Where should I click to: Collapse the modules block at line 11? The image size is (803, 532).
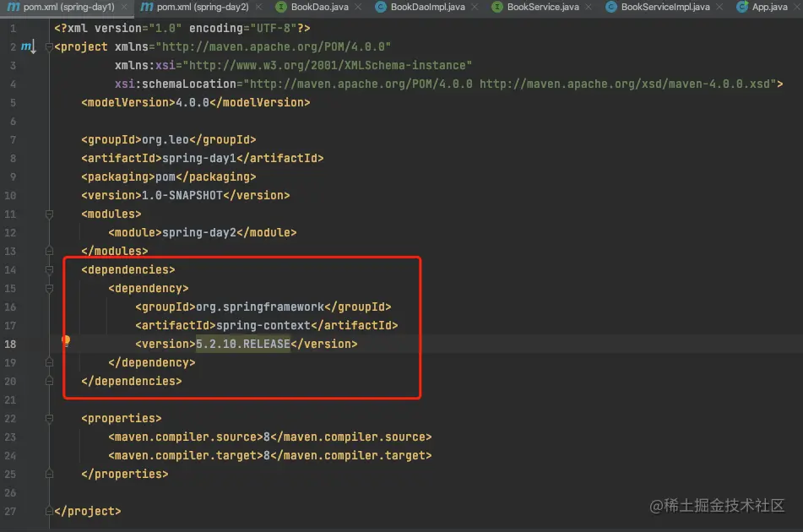[49, 214]
